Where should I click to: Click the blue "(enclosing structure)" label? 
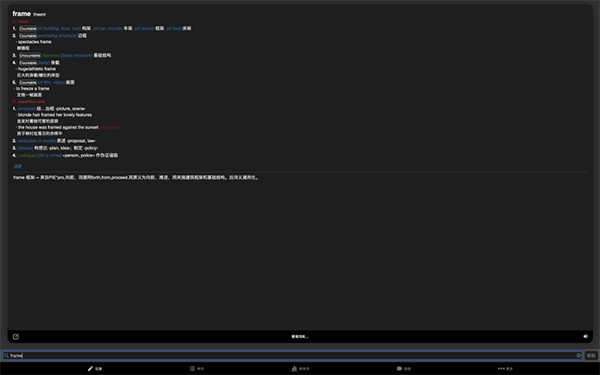57,36
